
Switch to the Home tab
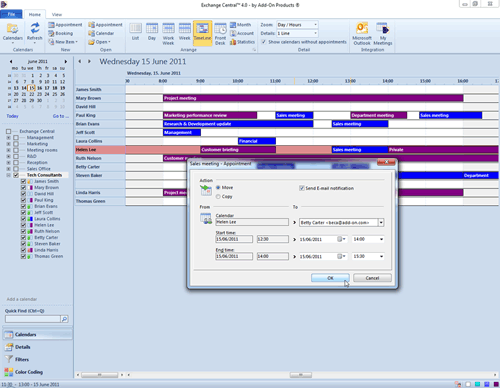click(x=35, y=15)
